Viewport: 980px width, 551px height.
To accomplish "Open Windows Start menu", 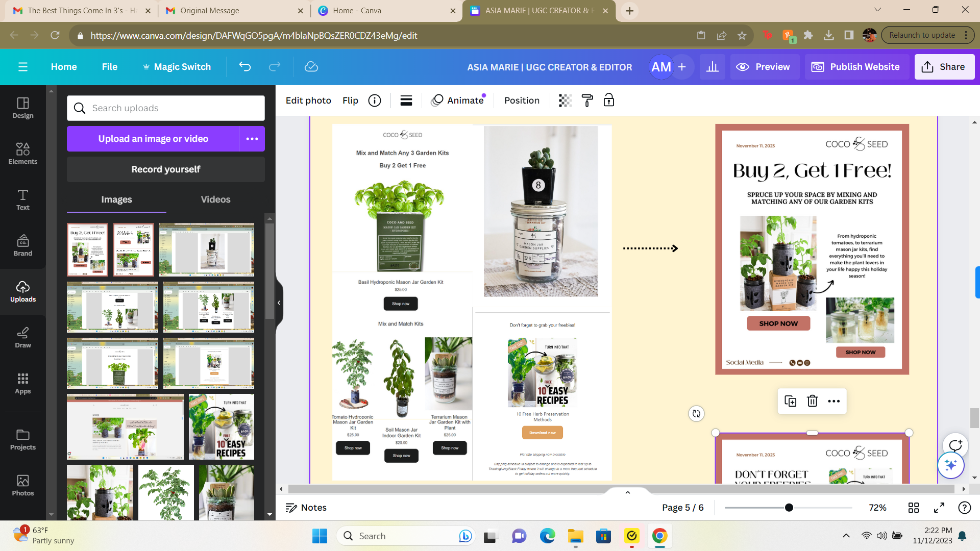I will tap(320, 536).
